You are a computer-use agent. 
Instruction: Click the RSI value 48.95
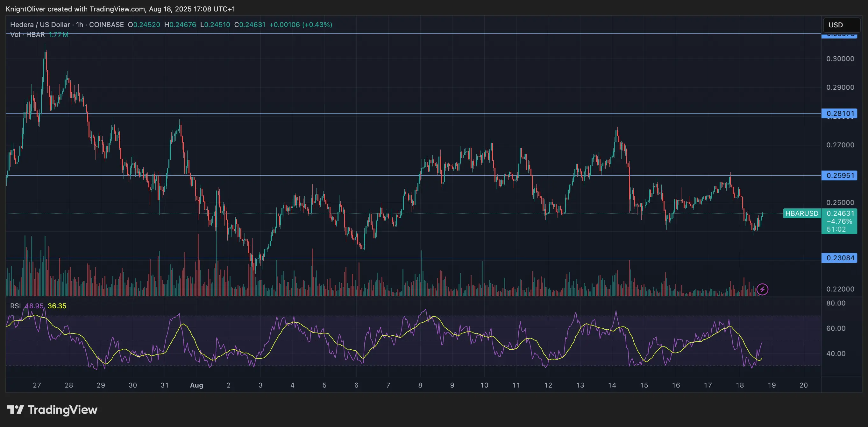coord(34,306)
